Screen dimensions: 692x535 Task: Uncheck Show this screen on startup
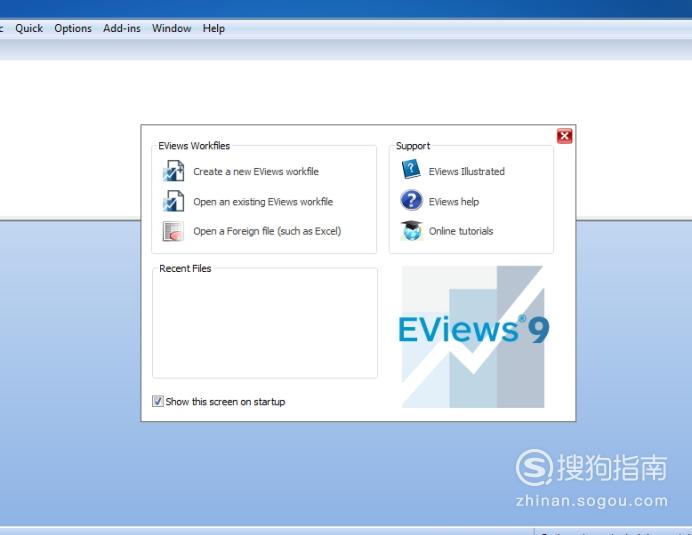(158, 401)
